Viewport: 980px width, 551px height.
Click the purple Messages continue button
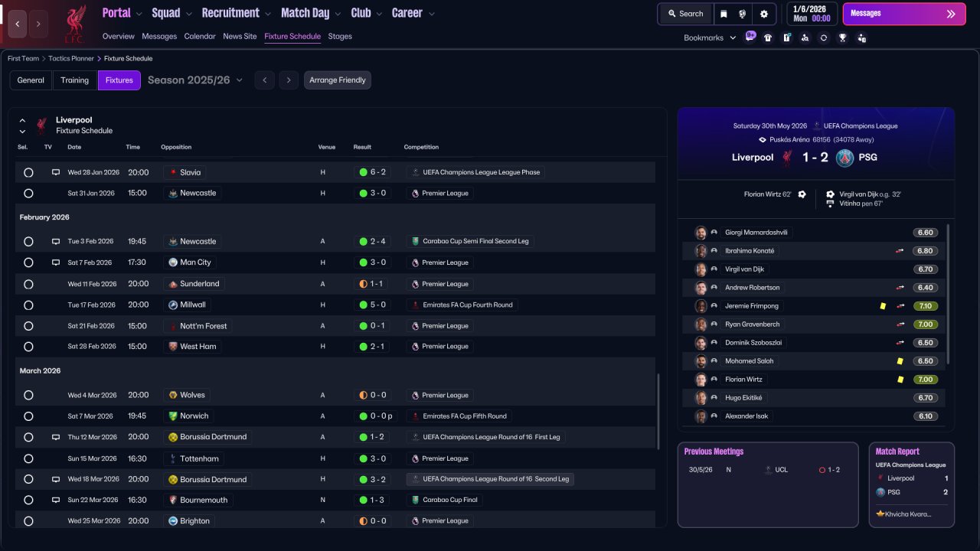coord(904,14)
